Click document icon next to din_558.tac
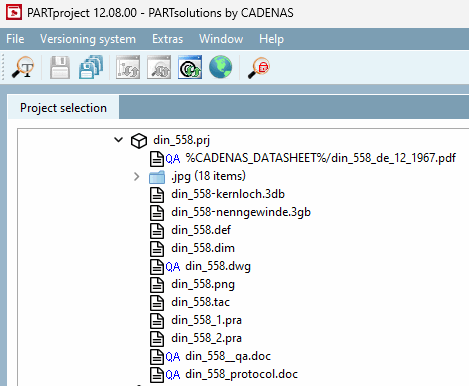 157,303
